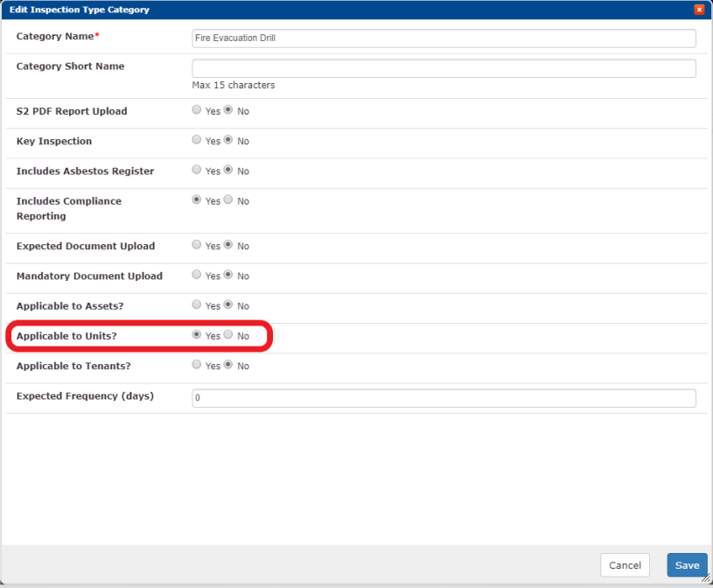This screenshot has height=588, width=713.
Task: Click the Cancel button
Action: pos(625,565)
